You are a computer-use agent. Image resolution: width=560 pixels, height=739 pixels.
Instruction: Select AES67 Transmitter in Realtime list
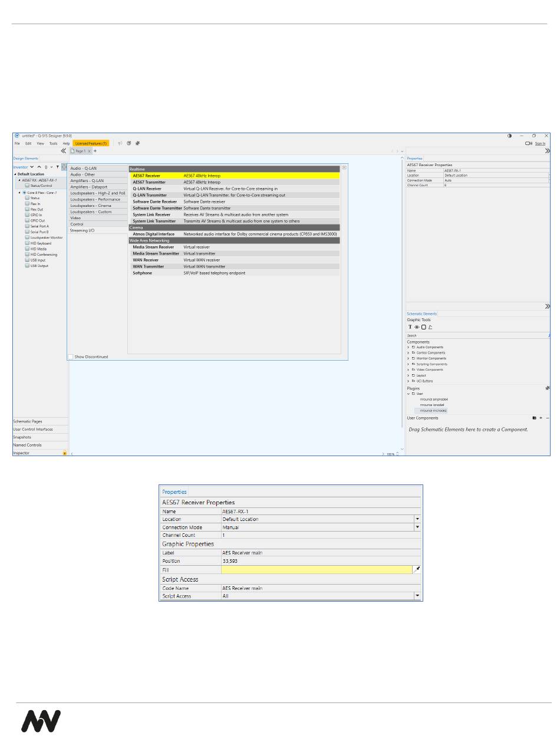tap(235, 182)
